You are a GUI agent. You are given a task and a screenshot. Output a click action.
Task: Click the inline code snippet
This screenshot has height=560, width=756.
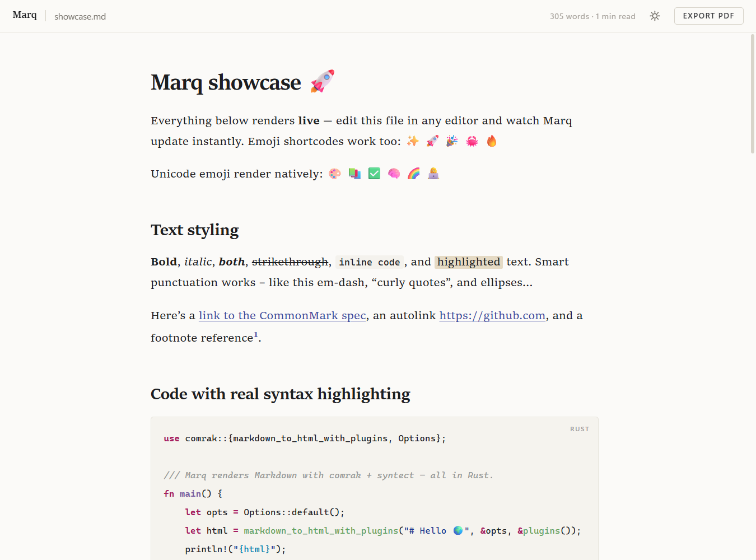click(x=370, y=262)
